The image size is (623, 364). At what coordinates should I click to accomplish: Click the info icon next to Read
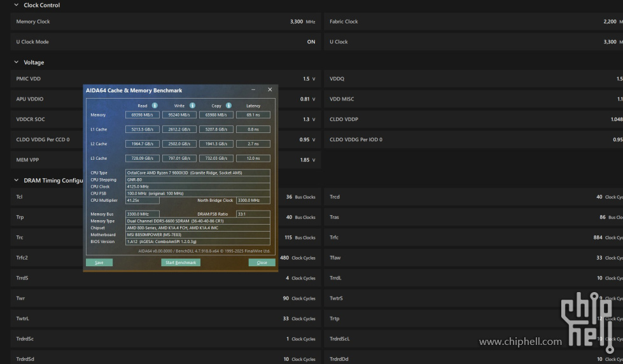(x=155, y=106)
